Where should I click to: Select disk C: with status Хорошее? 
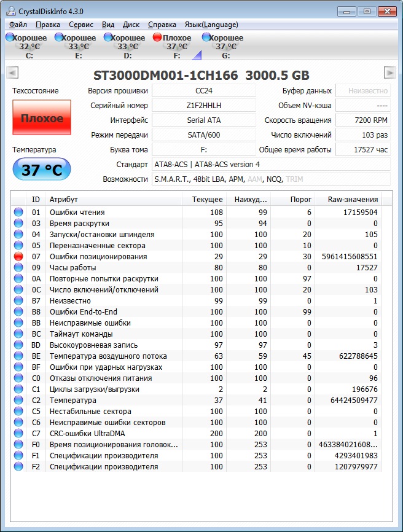tap(26, 46)
